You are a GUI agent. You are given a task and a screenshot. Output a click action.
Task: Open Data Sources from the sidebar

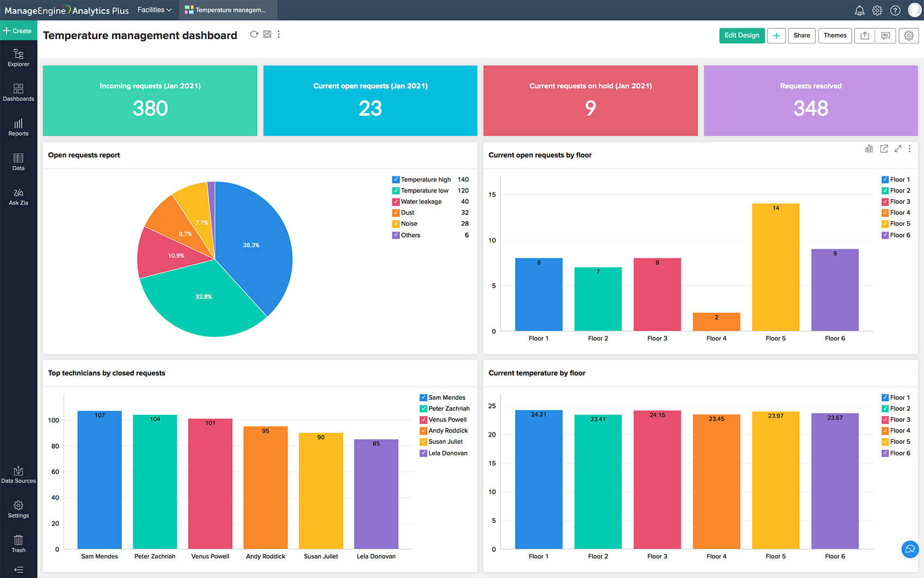coord(18,474)
